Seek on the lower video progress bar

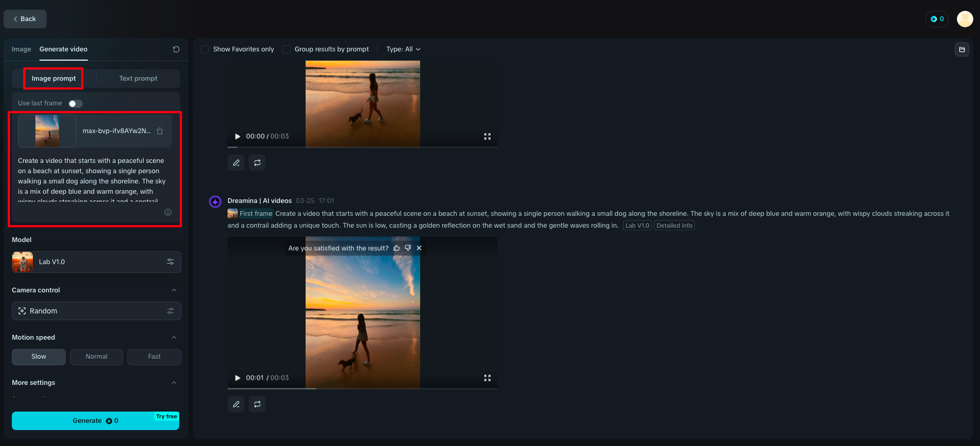point(363,388)
